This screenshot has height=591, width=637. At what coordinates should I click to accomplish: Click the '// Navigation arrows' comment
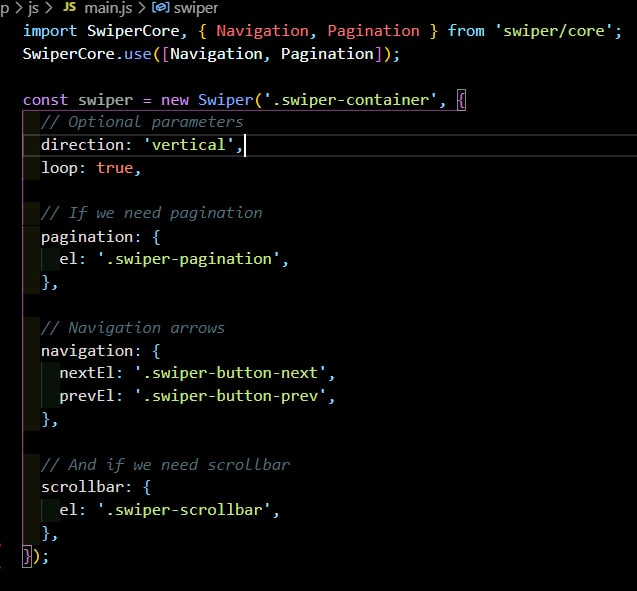pyautogui.click(x=133, y=328)
